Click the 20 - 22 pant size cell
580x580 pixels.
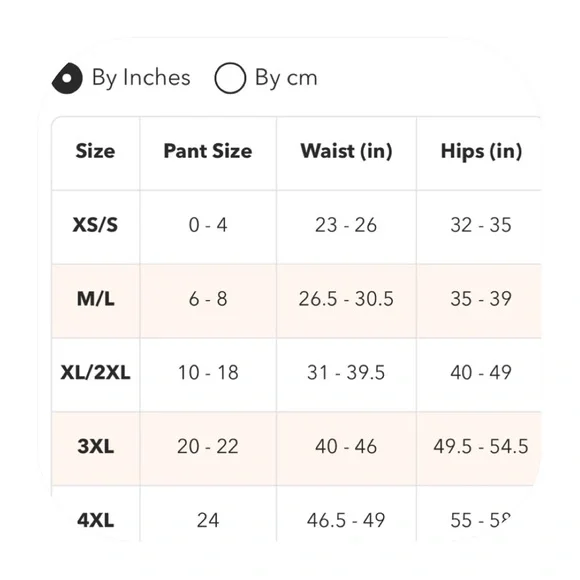point(208,446)
